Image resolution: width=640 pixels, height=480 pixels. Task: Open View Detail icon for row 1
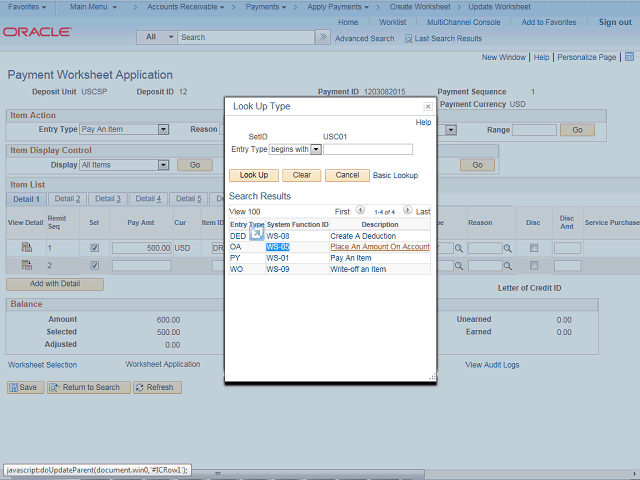tap(27, 247)
